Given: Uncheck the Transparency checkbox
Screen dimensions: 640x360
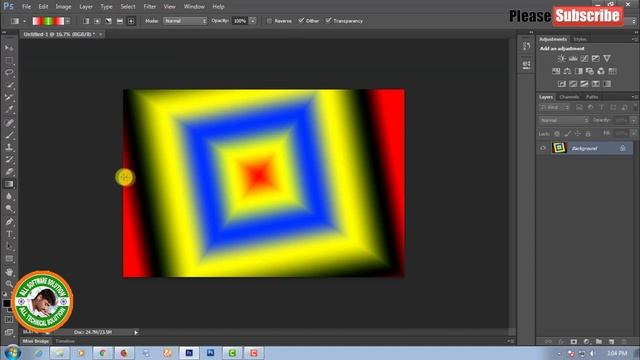Looking at the screenshot, I should coord(329,20).
